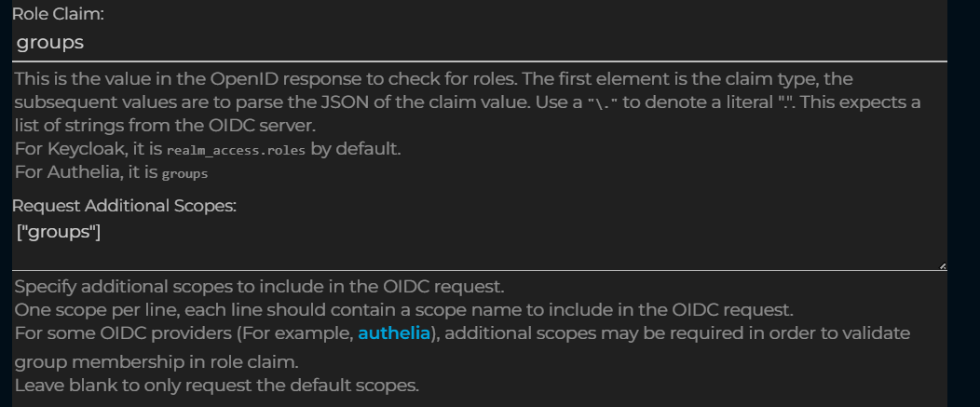Image resolution: width=980 pixels, height=407 pixels.
Task: Click the "One scope per line" help text
Action: 403,309
